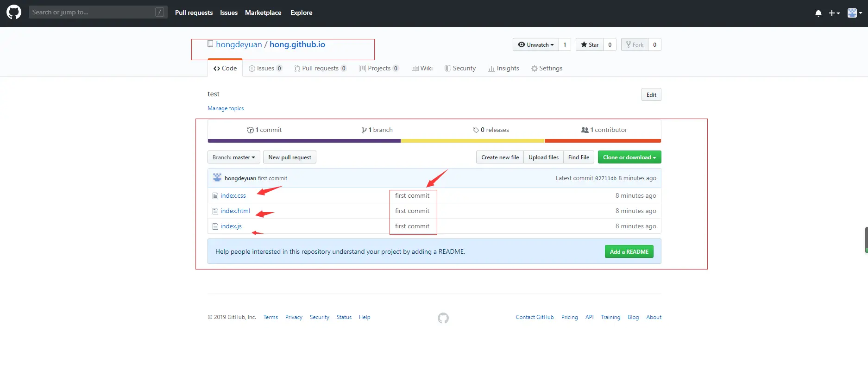868x370 pixels.
Task: Open the footer Pricing link
Action: coord(570,317)
